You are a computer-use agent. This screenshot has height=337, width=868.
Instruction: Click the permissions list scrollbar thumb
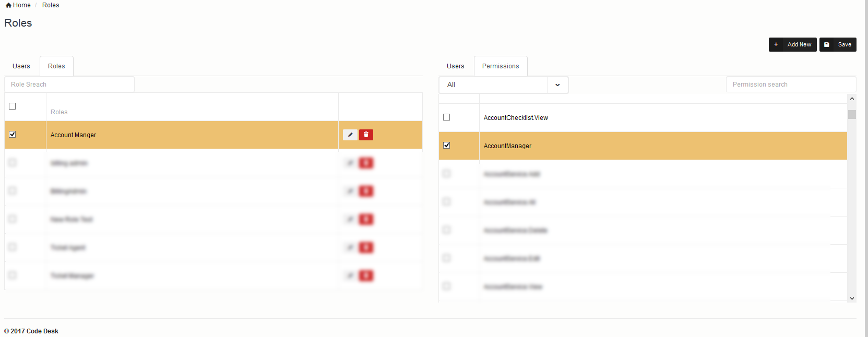852,115
